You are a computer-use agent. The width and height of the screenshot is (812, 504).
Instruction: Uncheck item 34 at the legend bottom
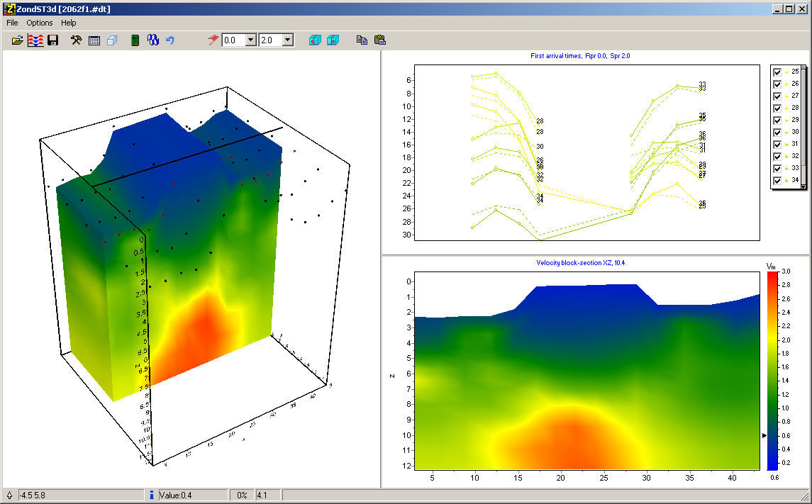pyautogui.click(x=777, y=180)
